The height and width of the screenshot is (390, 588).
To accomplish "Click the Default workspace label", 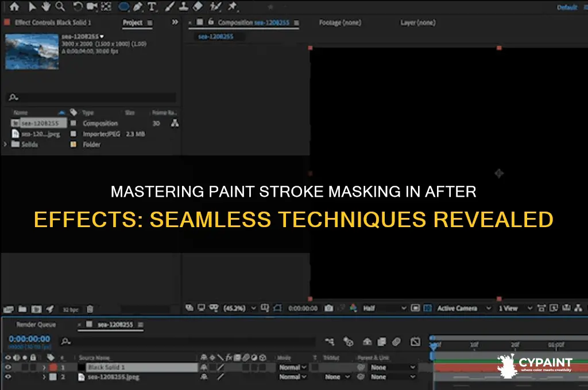I will pos(567,7).
